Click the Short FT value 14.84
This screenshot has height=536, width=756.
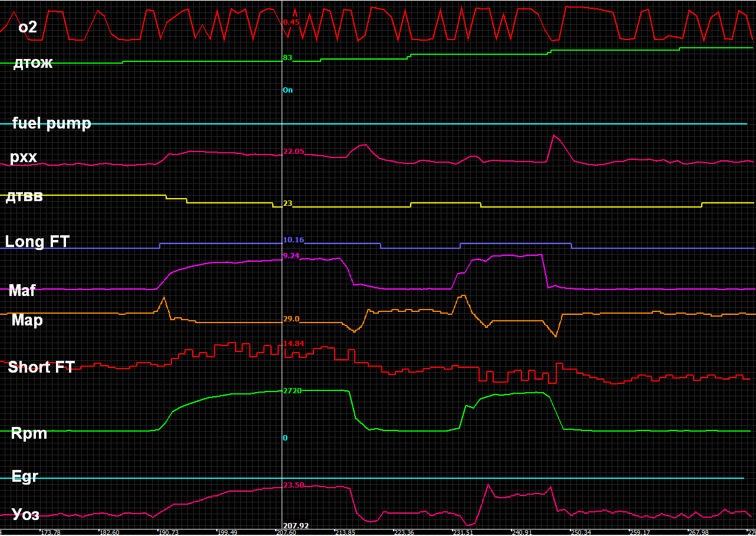(293, 344)
